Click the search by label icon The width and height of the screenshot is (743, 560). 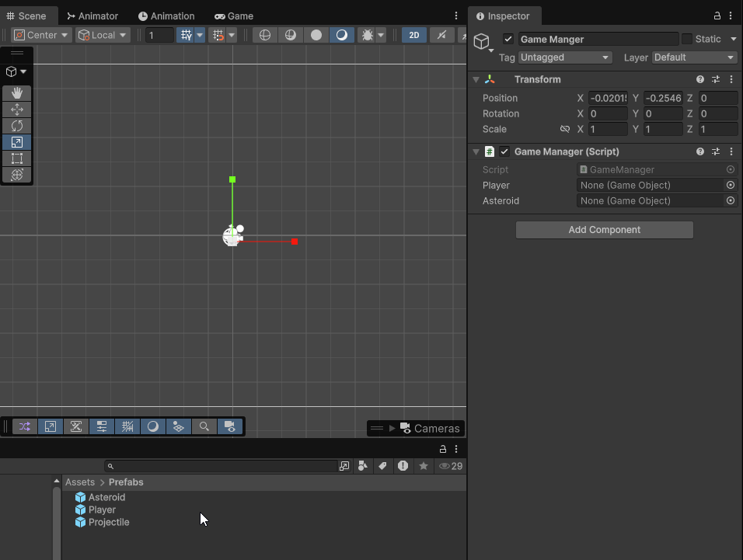click(382, 466)
